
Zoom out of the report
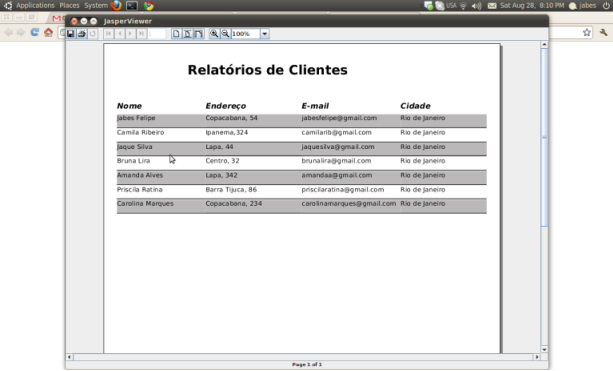(x=225, y=34)
